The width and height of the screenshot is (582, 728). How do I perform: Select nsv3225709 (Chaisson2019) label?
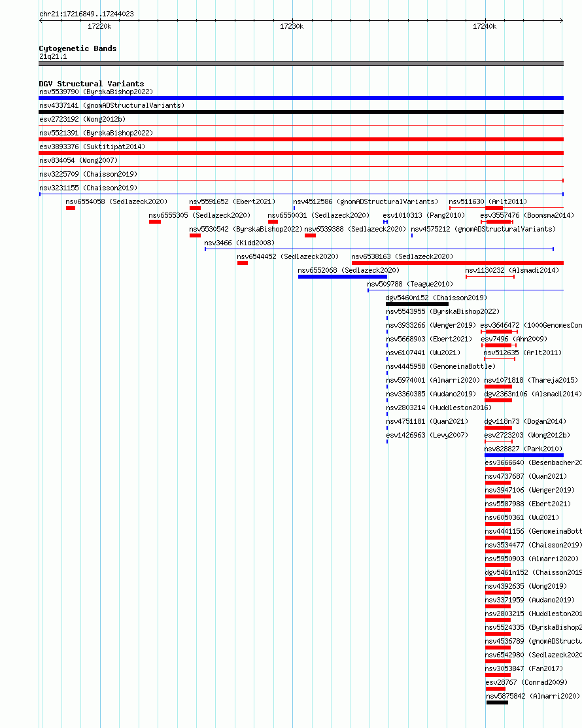pyautogui.click(x=89, y=174)
